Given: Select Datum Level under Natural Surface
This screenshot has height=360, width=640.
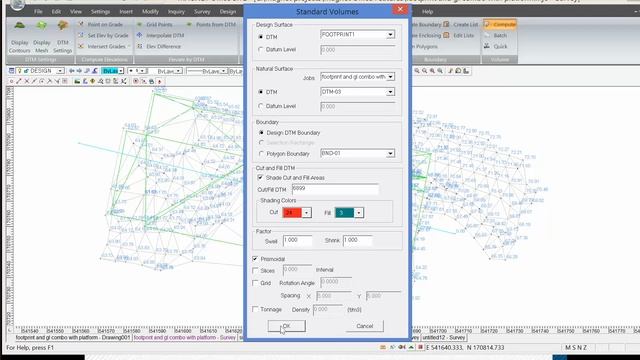Looking at the screenshot, I should (x=261, y=106).
